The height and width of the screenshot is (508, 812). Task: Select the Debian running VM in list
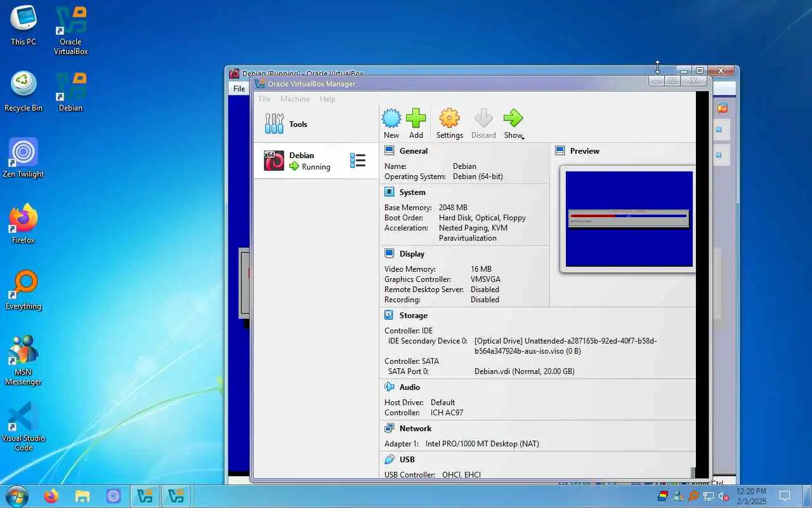tap(316, 161)
